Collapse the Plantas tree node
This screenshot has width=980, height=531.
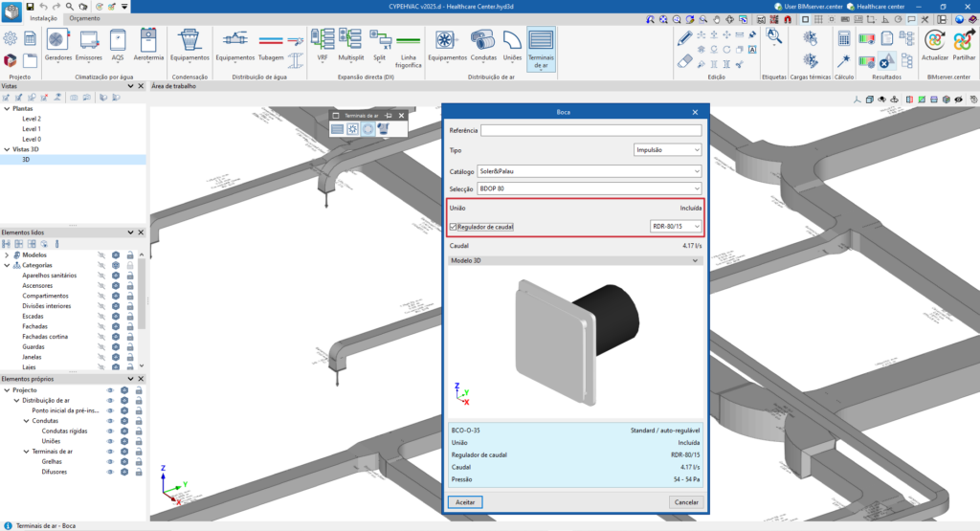coord(7,109)
